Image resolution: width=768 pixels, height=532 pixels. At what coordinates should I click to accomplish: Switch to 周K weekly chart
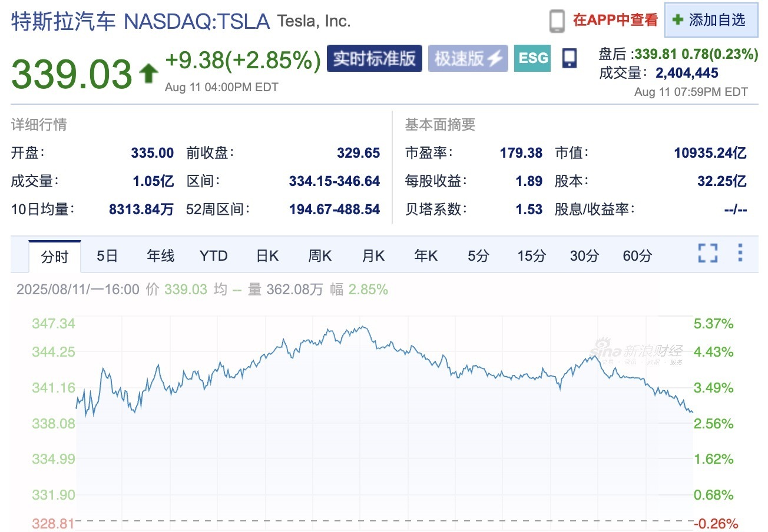coord(320,256)
